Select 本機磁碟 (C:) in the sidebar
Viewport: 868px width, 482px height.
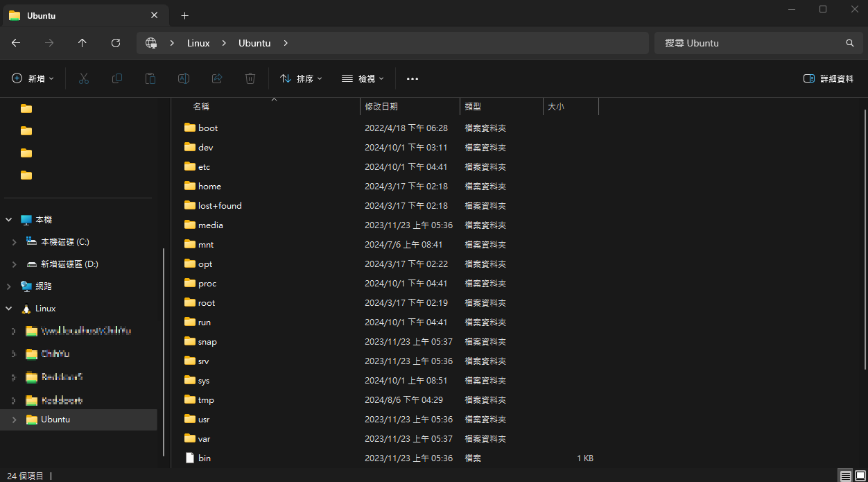[x=65, y=242]
